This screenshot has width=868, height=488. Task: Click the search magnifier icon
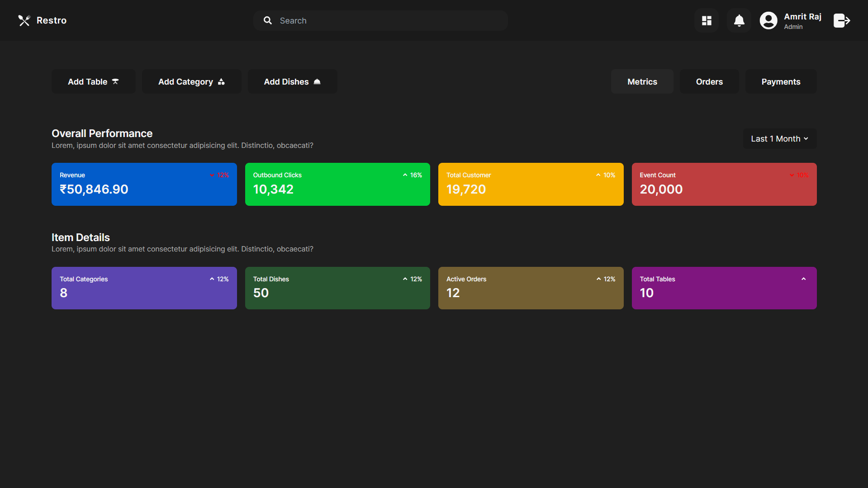[268, 20]
